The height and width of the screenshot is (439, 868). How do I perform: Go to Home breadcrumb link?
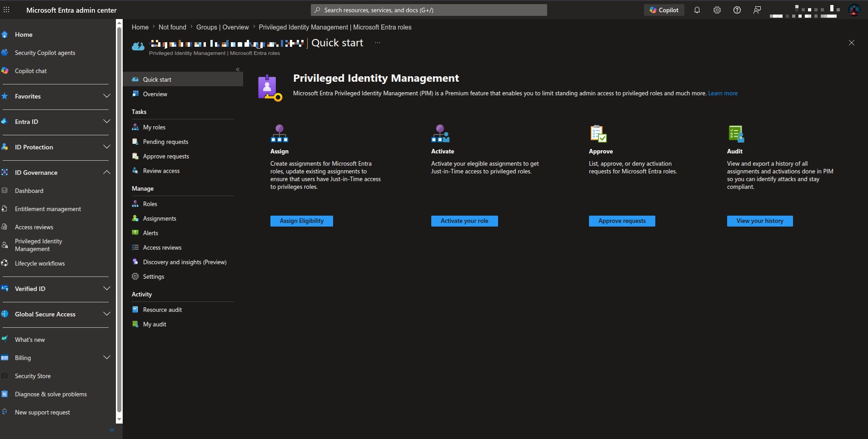(x=140, y=27)
